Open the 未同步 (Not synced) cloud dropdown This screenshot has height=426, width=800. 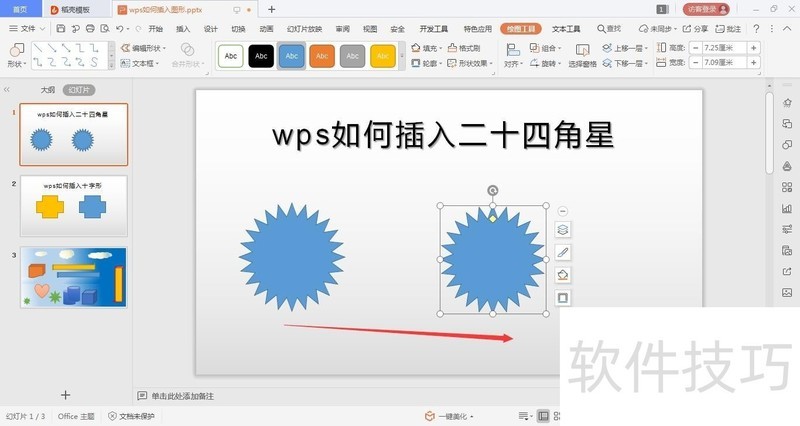[658, 29]
